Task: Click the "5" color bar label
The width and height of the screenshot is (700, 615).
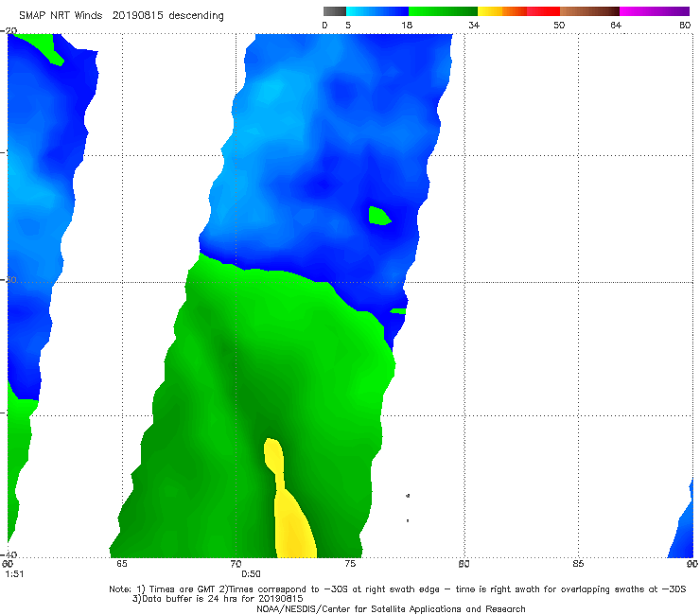Action: point(348,25)
